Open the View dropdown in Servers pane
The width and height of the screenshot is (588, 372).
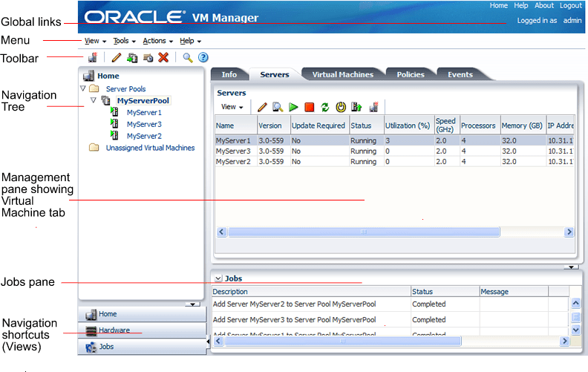232,107
